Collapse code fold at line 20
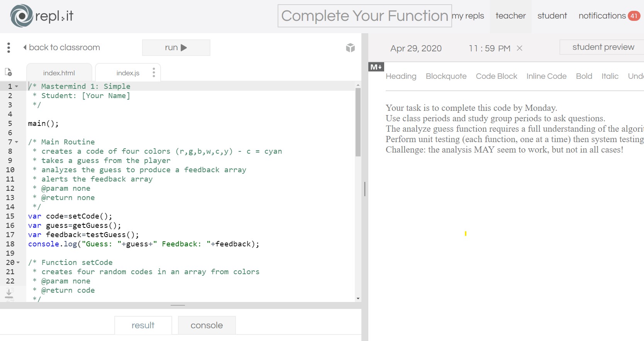 tap(18, 263)
